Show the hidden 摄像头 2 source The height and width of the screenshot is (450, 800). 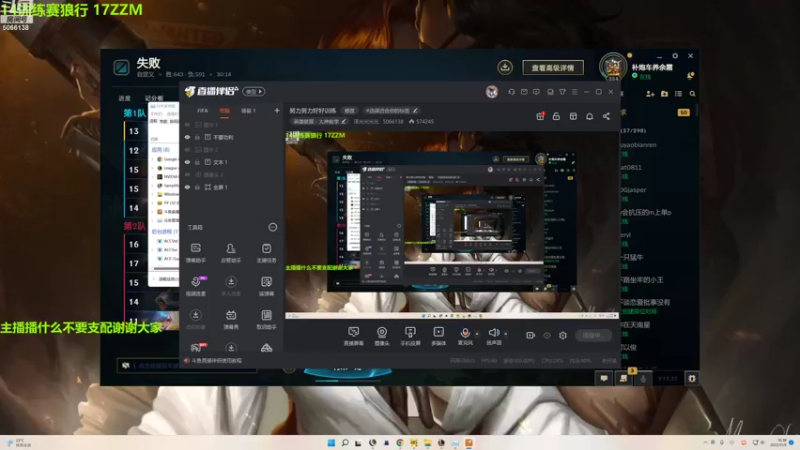click(187, 175)
